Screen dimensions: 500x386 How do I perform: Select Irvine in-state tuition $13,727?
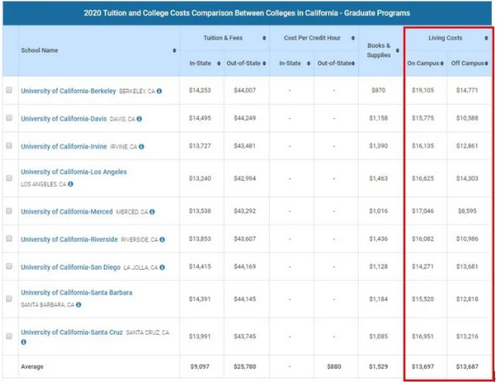click(x=200, y=146)
